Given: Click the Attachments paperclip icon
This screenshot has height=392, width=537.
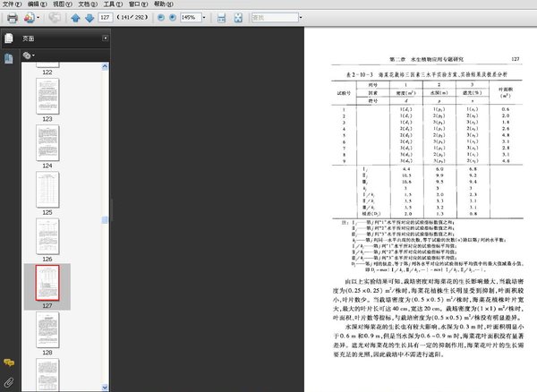Looking at the screenshot, I should tap(9, 382).
